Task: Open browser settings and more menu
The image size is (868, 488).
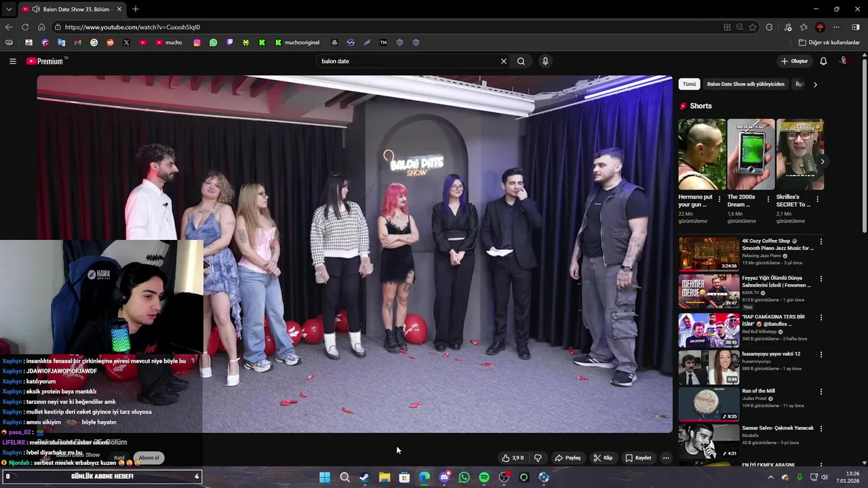Action: click(x=836, y=27)
